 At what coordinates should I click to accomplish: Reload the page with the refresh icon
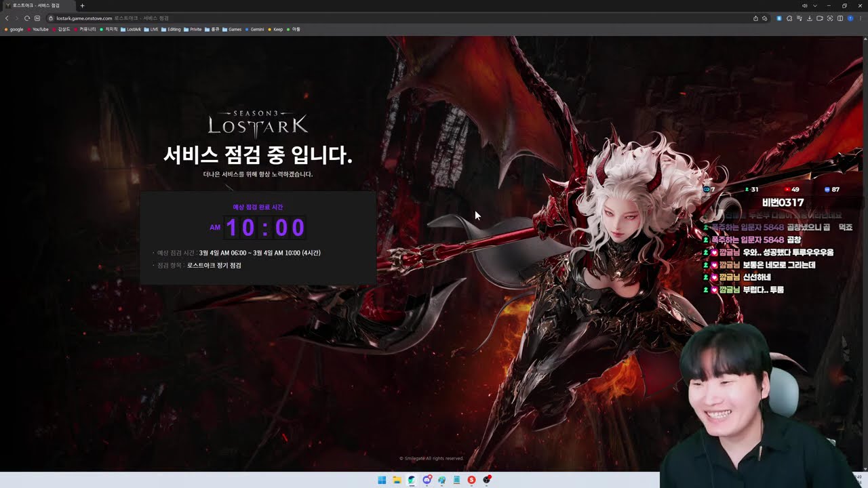(26, 18)
